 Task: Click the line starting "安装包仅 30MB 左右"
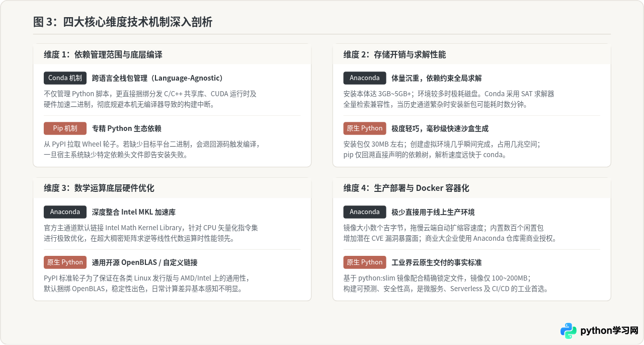coord(442,144)
